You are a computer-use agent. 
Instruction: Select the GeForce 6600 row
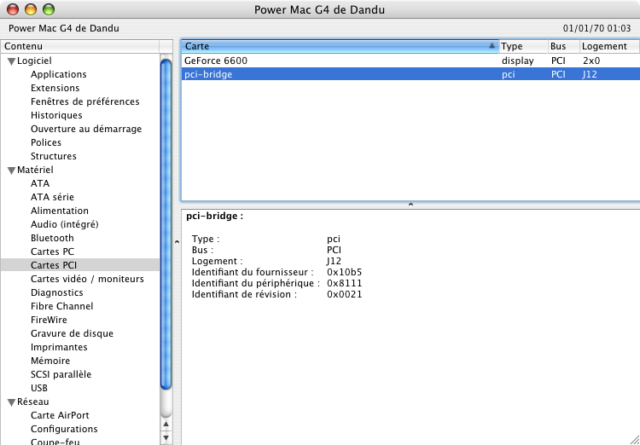click(x=340, y=60)
